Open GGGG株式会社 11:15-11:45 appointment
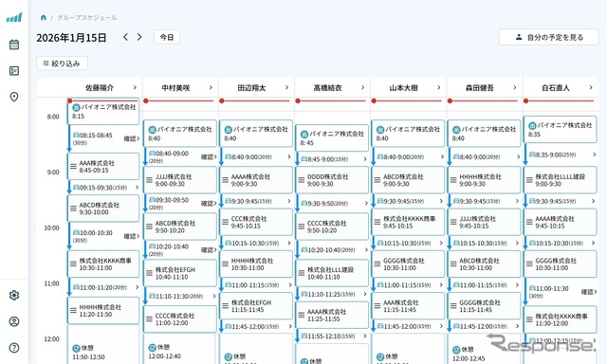Viewport: 607px width, 364px height. (x=484, y=306)
